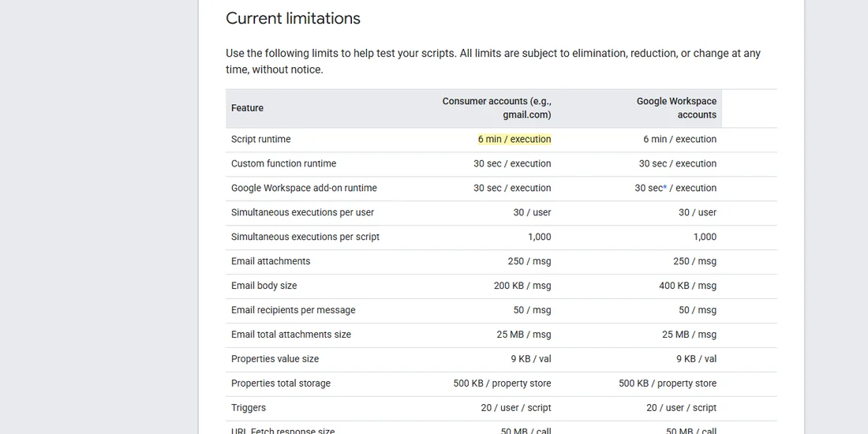
Task: Click the '400 KB / msg' Workspace value
Action: [x=687, y=286]
